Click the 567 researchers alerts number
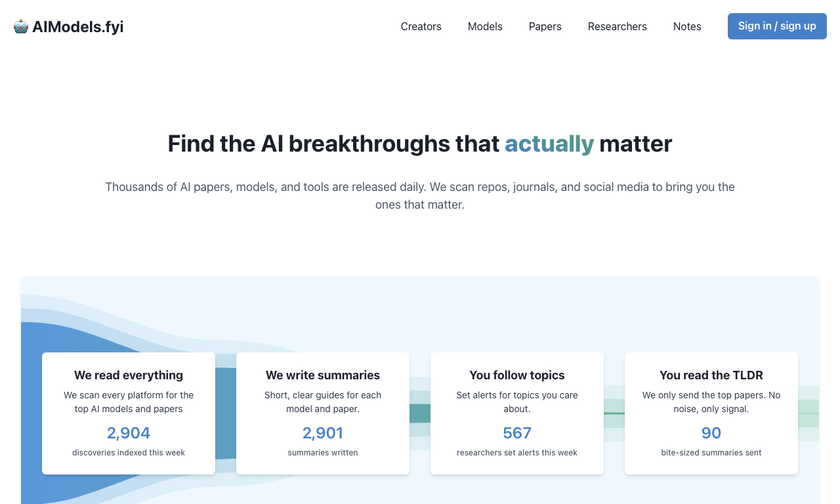 [517, 433]
